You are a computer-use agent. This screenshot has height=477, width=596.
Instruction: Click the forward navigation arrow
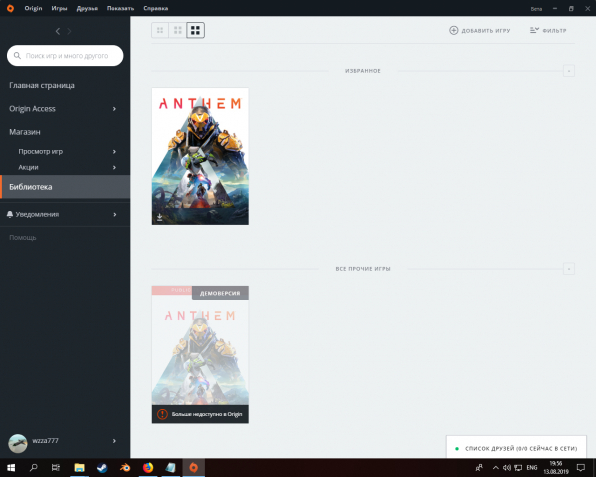tap(69, 31)
